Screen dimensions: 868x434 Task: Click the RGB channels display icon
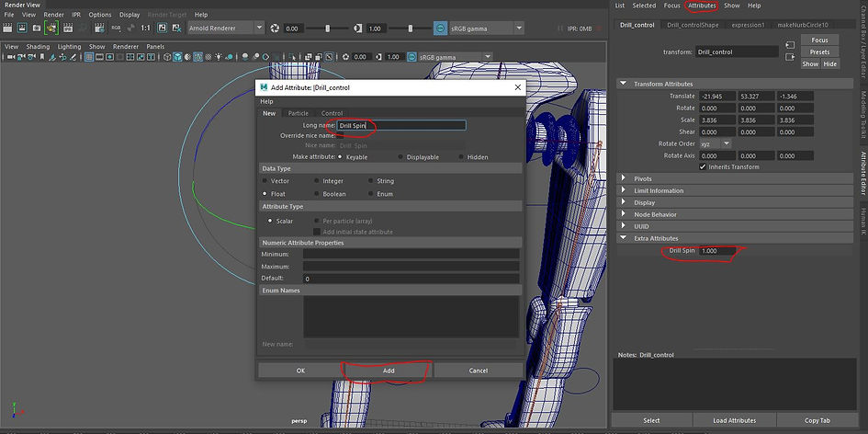pos(117,28)
